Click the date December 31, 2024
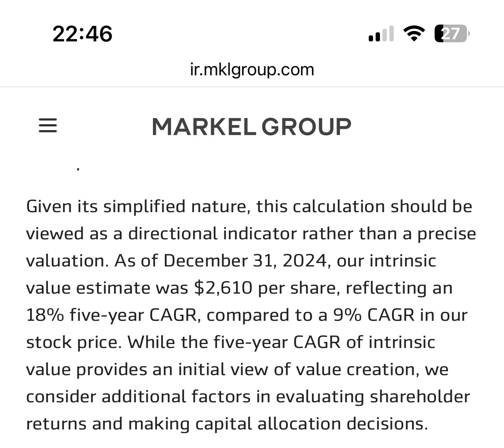The image size is (504, 448). [245, 261]
